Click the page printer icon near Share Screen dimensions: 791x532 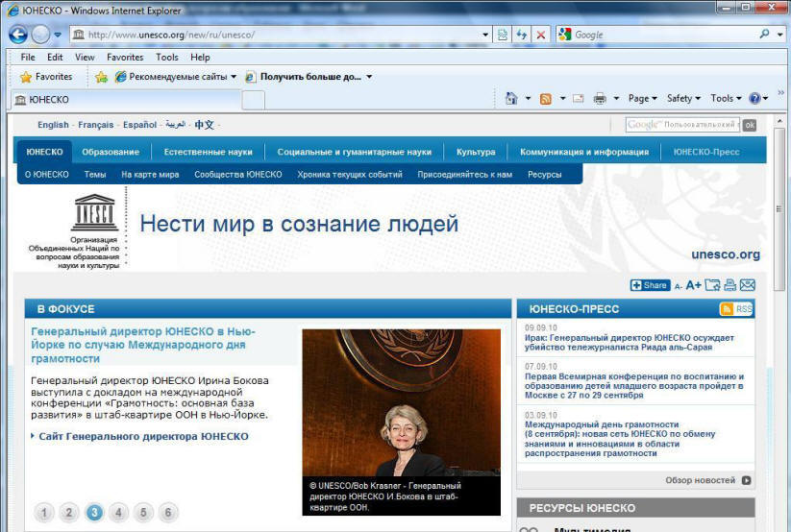[729, 285]
